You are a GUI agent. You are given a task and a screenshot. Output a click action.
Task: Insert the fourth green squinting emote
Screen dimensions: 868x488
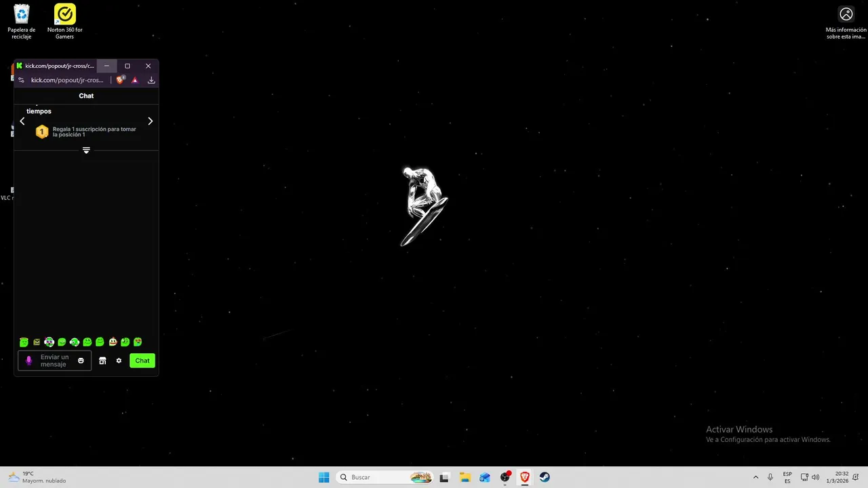tap(62, 342)
